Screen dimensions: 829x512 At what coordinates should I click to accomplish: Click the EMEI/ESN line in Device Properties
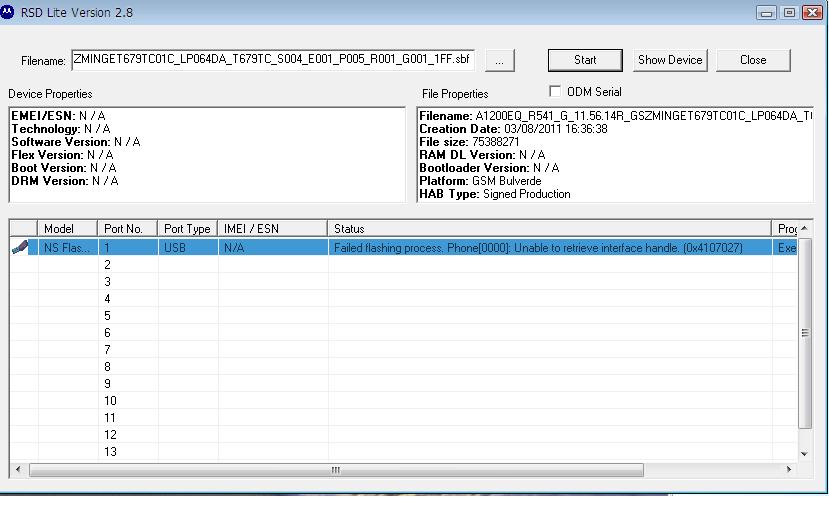click(x=58, y=115)
